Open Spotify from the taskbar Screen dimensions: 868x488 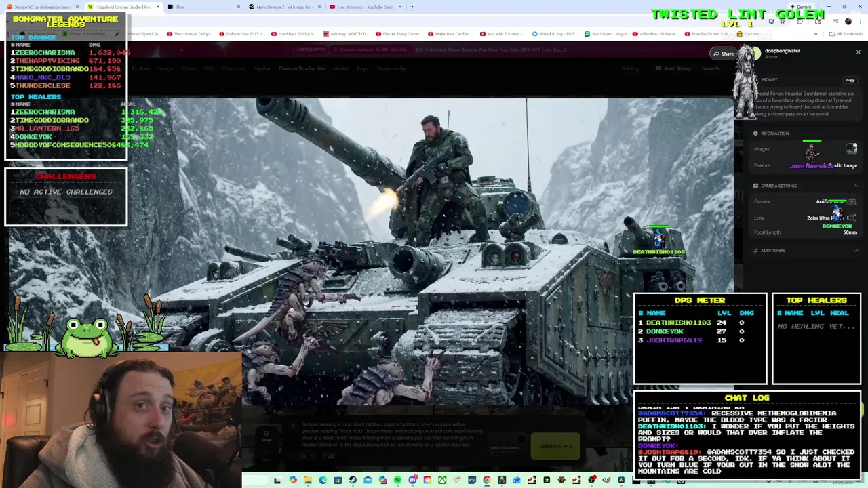(x=397, y=480)
